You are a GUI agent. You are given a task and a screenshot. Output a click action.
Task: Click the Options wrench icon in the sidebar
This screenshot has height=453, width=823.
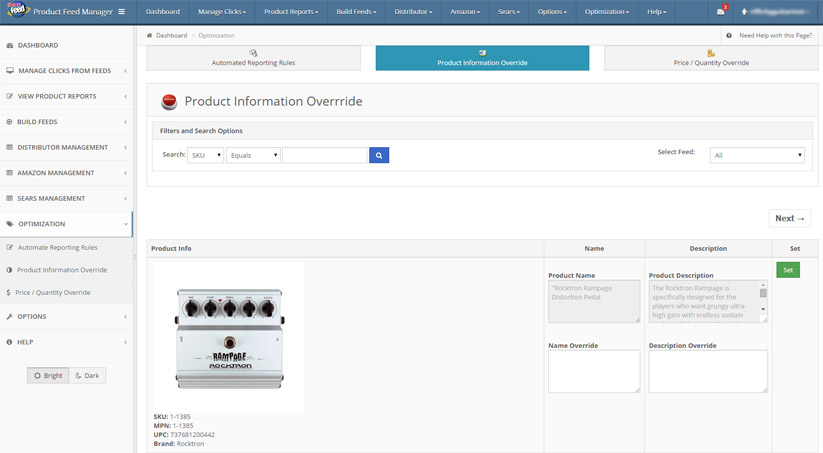(x=9, y=317)
